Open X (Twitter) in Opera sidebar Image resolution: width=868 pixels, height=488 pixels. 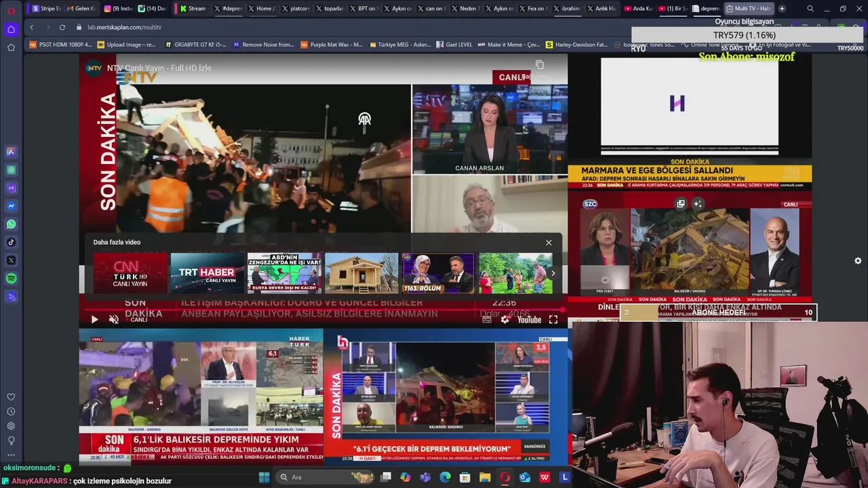click(x=11, y=260)
